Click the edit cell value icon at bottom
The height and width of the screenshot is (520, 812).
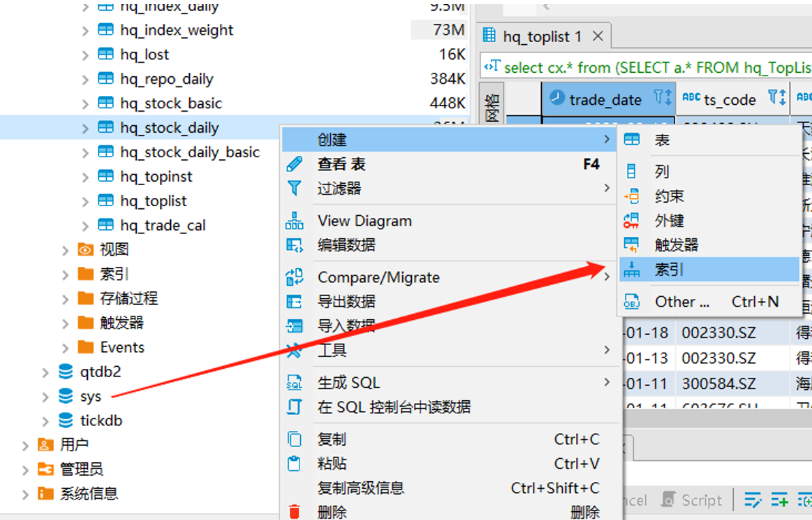[x=753, y=499]
